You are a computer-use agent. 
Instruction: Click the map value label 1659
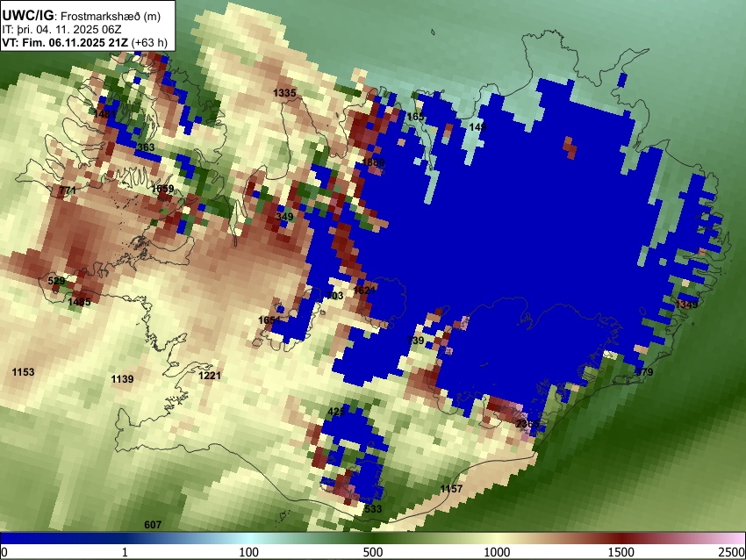click(162, 189)
